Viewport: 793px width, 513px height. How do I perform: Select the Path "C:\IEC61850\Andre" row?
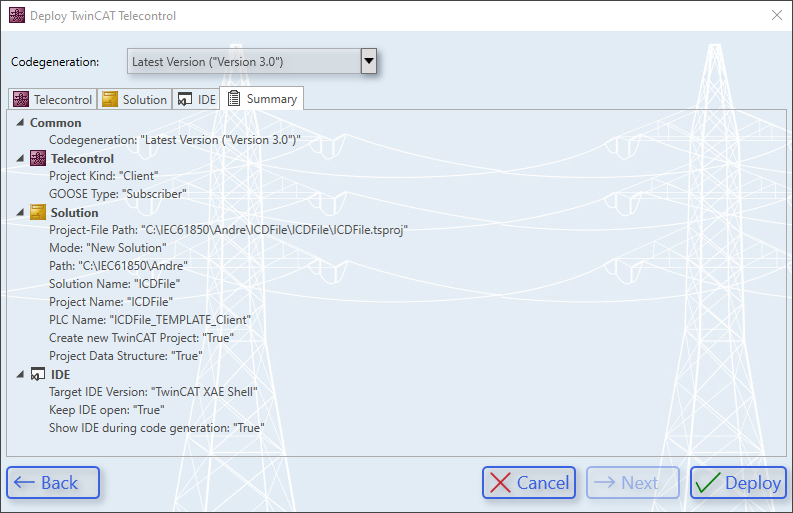tap(118, 266)
